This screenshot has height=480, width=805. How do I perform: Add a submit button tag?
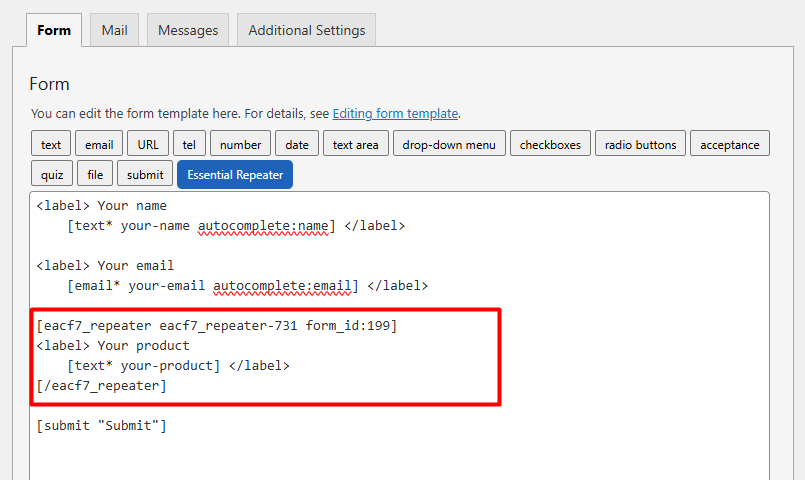pyautogui.click(x=145, y=175)
